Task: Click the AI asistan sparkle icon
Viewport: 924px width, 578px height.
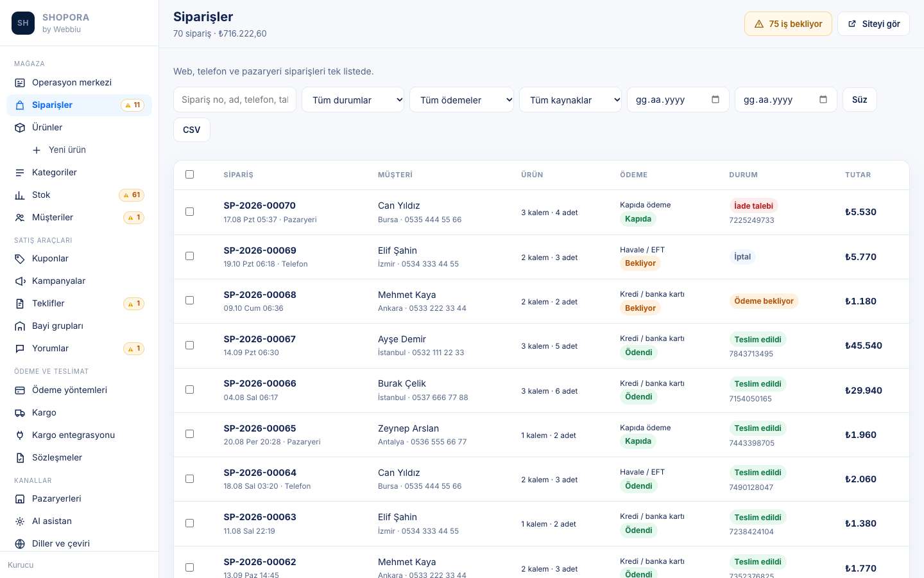Action: click(20, 521)
